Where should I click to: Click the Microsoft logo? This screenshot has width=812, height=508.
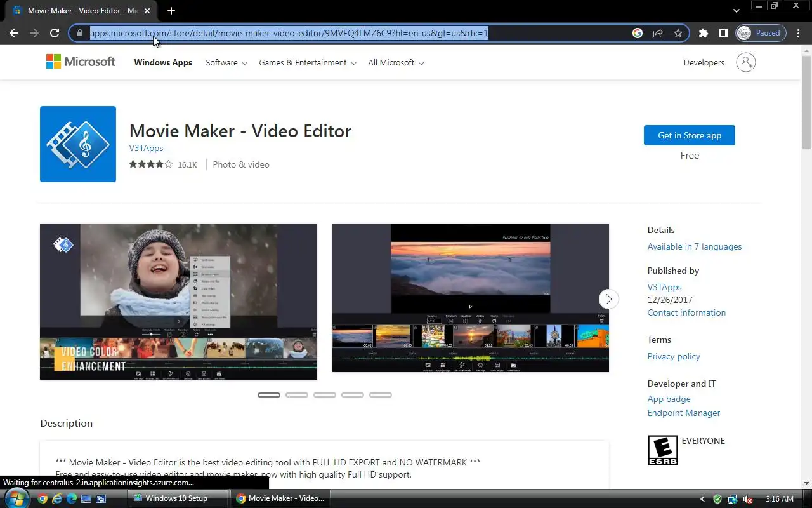click(x=81, y=62)
